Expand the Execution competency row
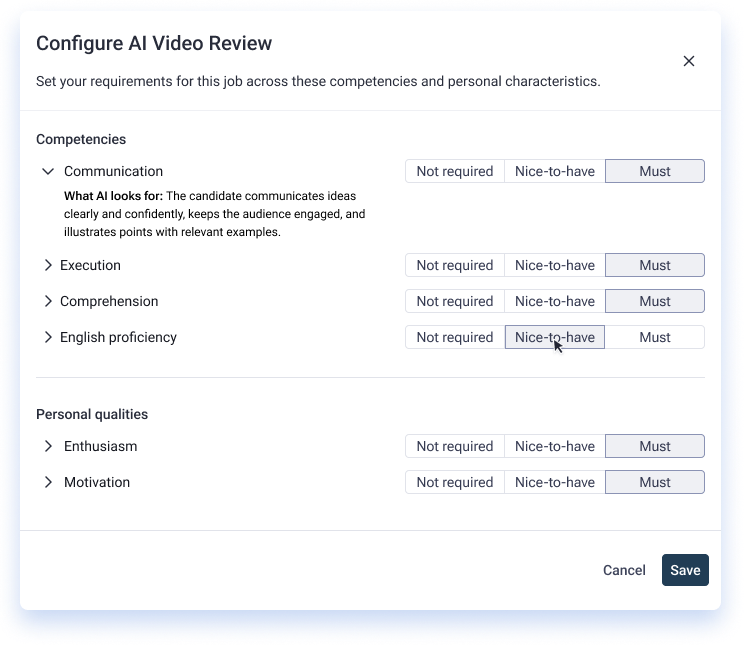The width and height of the screenshot is (749, 652). [48, 265]
